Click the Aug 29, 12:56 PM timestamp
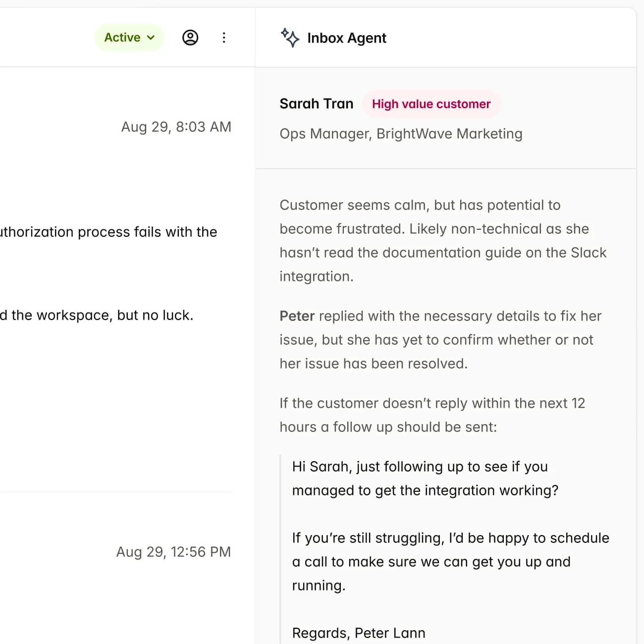The width and height of the screenshot is (644, 644). (x=173, y=552)
